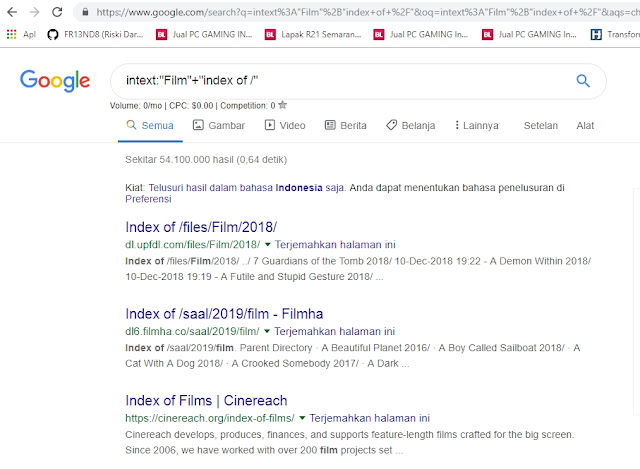Click the dl.upfdl.com/files/Film/2018/ URL
This screenshot has height=469, width=640.
coord(193,245)
